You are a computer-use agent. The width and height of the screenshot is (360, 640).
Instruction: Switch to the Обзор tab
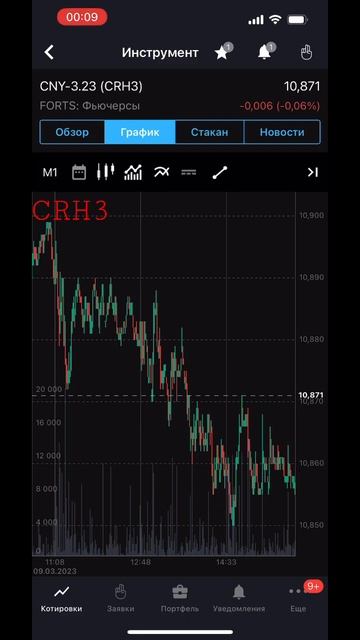72,132
